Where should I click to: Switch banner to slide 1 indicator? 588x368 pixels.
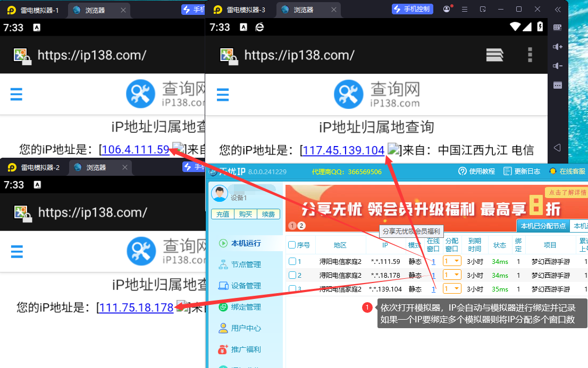coord(292,226)
